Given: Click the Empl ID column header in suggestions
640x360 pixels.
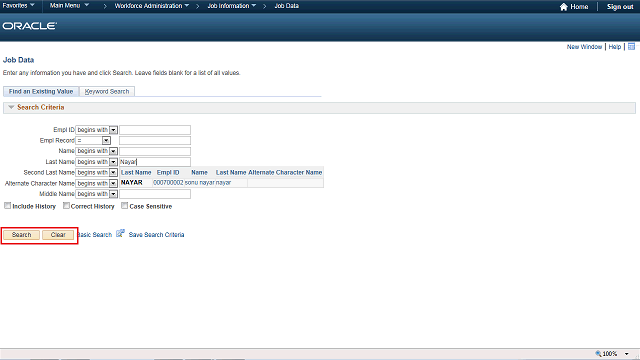Looking at the screenshot, I should coord(168,173).
